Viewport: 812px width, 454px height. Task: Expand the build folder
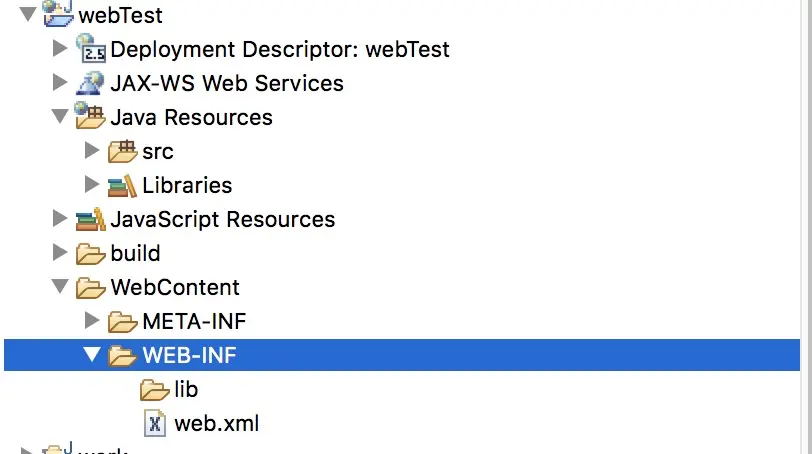[x=60, y=253]
